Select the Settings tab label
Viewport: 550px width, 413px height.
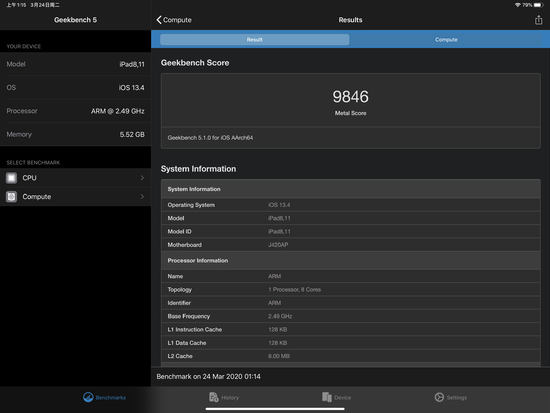(457, 398)
